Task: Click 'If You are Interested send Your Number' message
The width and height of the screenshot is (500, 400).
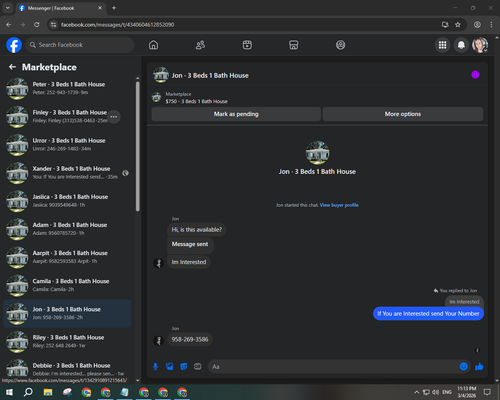Action: 428,314
